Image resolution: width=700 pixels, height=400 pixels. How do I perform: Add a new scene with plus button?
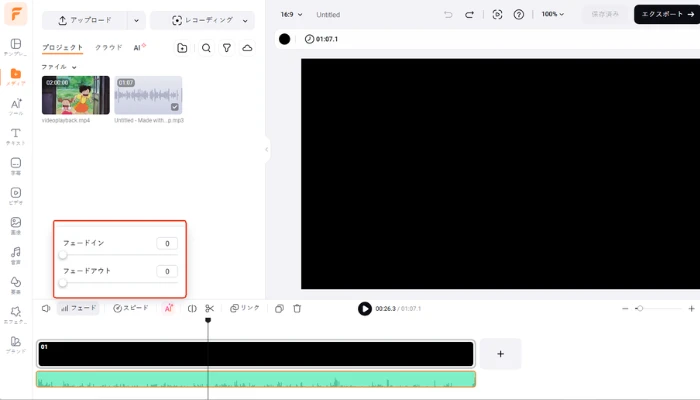(x=500, y=354)
